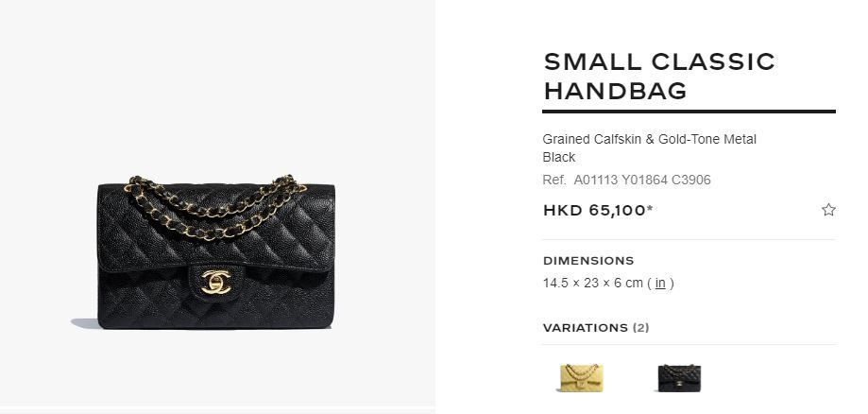The width and height of the screenshot is (868, 414).
Task: Select the black handbag variation thumbnail
Action: point(679,377)
